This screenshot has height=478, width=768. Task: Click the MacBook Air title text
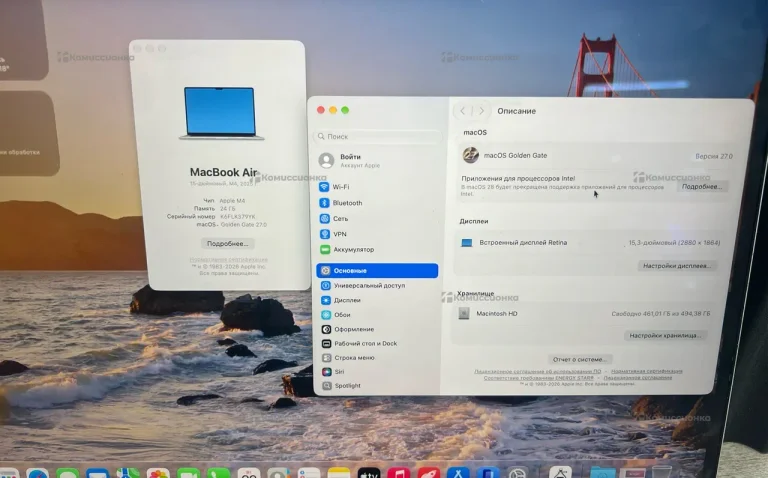[x=223, y=172]
